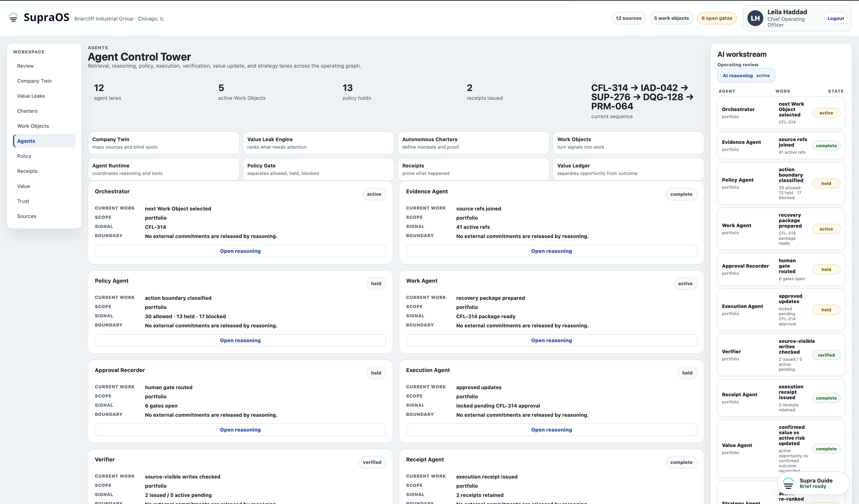Select the Agents sidebar item
This screenshot has height=504, width=859.
coord(44,141)
